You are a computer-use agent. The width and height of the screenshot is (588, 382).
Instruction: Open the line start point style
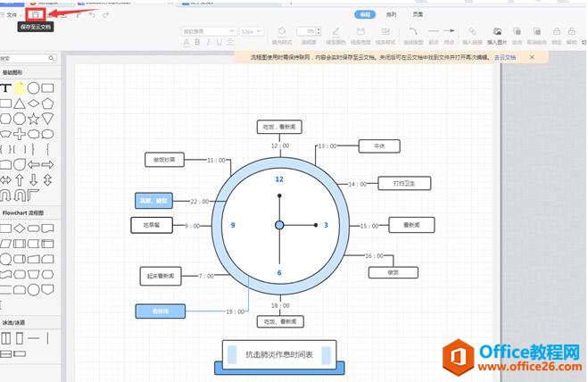click(434, 31)
